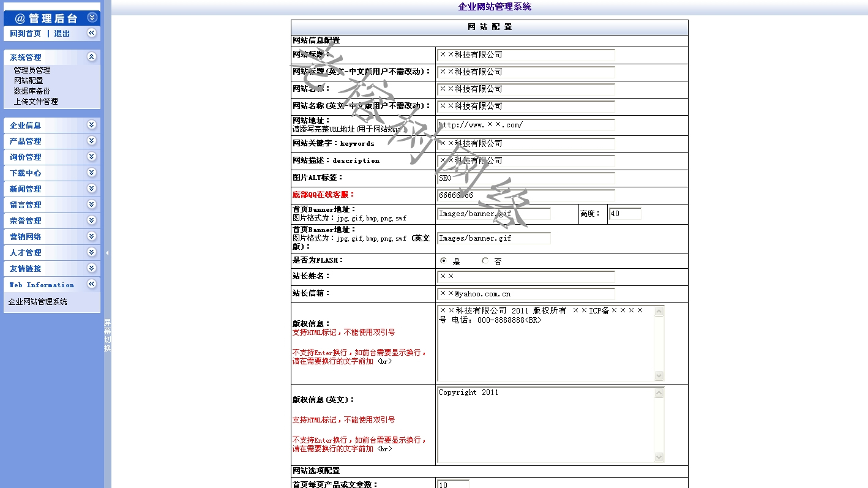The image size is (868, 488).
Task: Click the 网站地址 URL field
Action: point(526,125)
